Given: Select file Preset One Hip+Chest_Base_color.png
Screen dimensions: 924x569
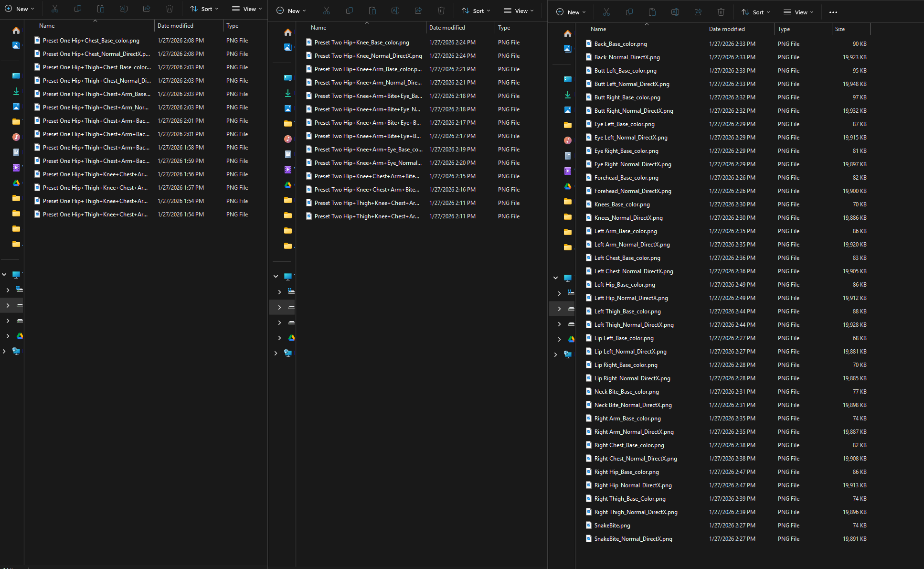Looking at the screenshot, I should click(91, 41).
